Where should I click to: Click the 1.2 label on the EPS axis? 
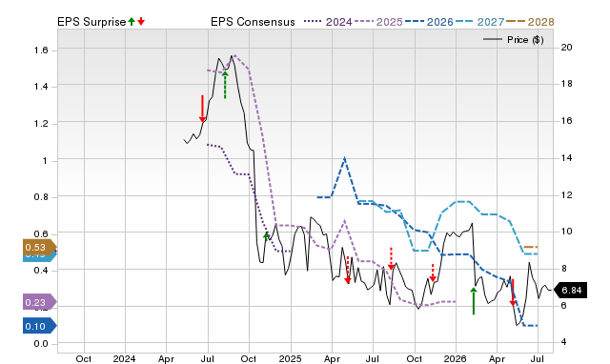click(40, 124)
